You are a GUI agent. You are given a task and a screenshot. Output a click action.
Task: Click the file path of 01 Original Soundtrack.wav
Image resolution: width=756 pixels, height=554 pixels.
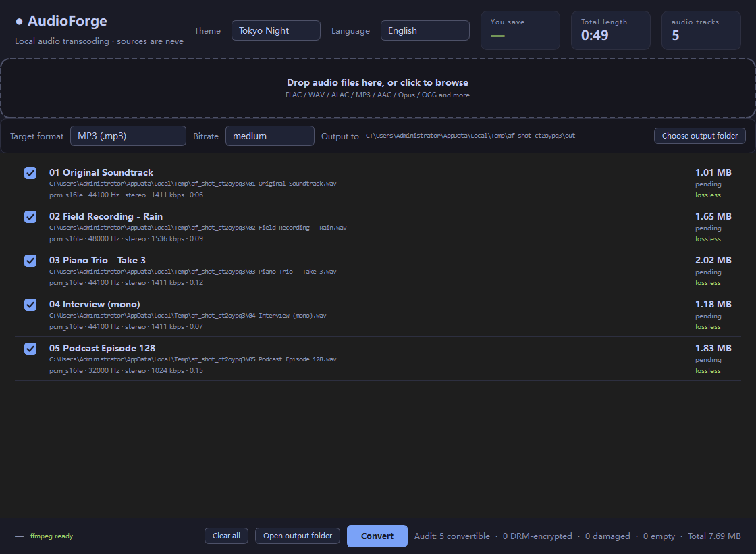click(193, 184)
